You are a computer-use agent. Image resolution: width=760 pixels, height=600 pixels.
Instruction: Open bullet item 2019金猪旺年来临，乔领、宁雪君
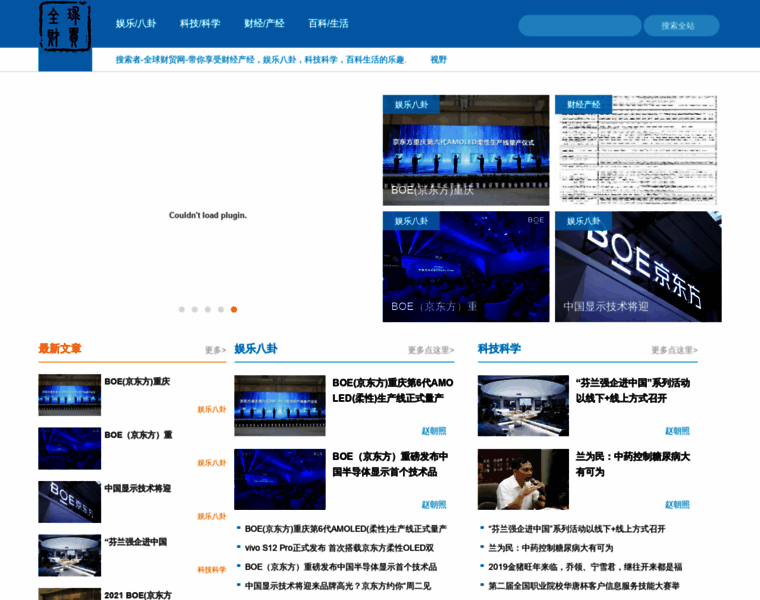585,567
